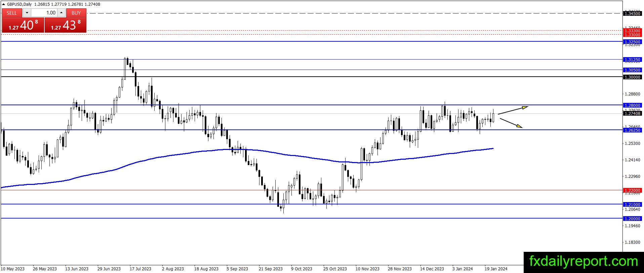Click the SELL button
The height and width of the screenshot is (273, 644).
click(12, 13)
